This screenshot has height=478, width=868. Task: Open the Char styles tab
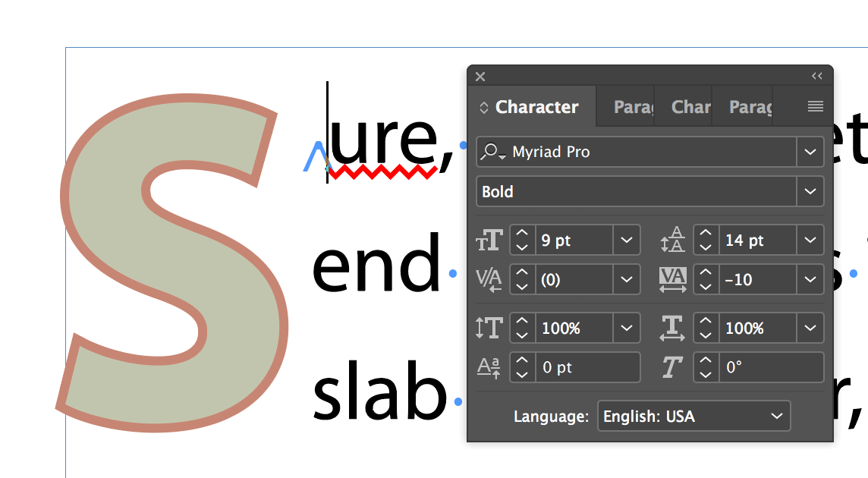pyautogui.click(x=690, y=106)
